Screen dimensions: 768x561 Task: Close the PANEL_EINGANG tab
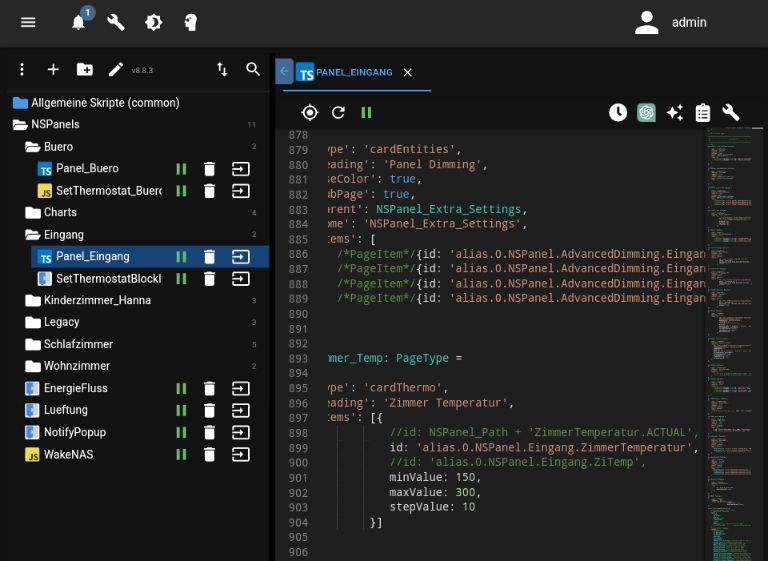tap(407, 73)
